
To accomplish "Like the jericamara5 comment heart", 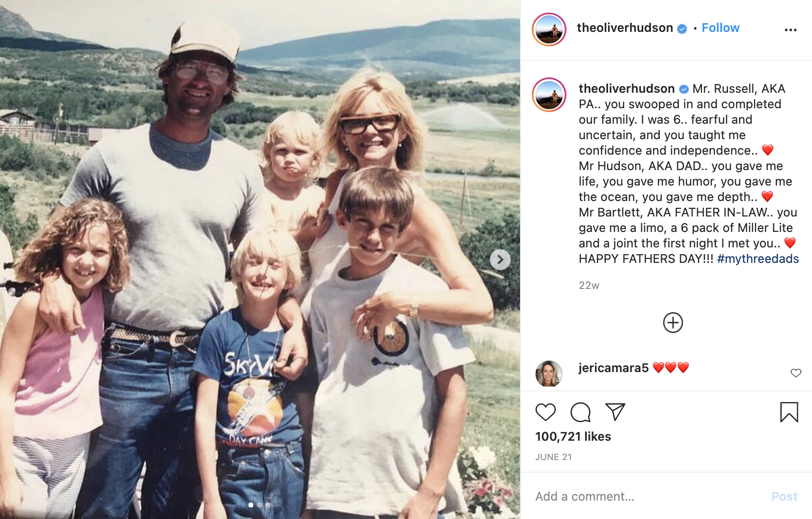I will 796,373.
